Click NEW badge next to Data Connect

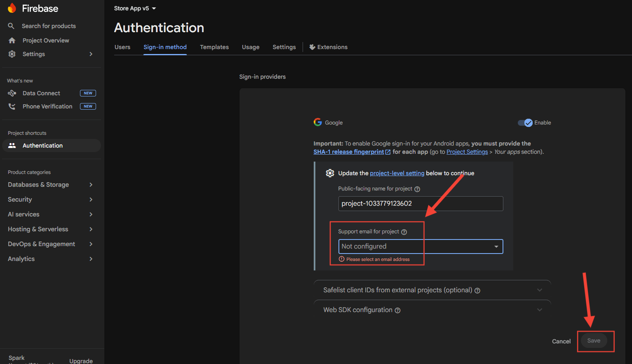pos(88,93)
